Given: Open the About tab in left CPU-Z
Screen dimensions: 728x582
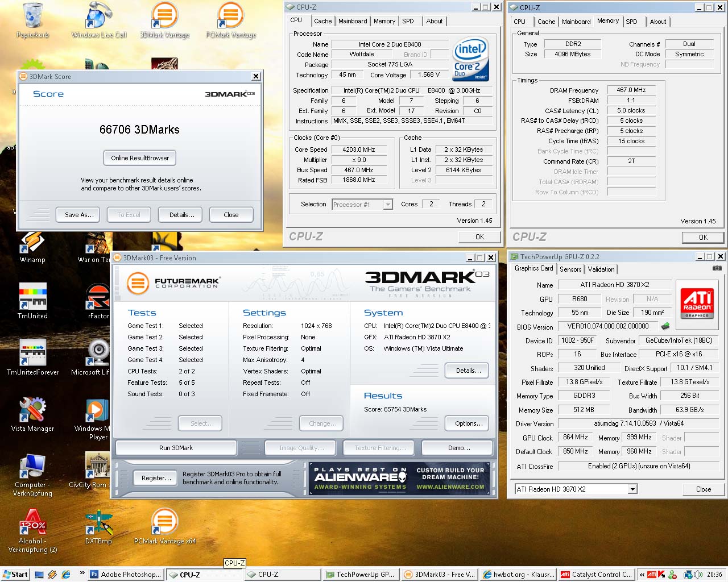Looking at the screenshot, I should coord(435,21).
